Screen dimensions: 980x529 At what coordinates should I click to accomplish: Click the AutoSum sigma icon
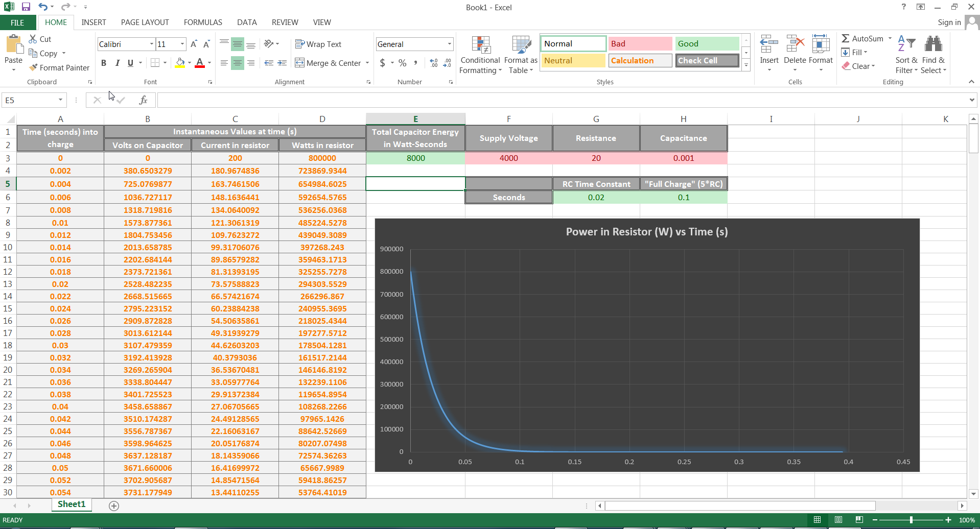[846, 39]
